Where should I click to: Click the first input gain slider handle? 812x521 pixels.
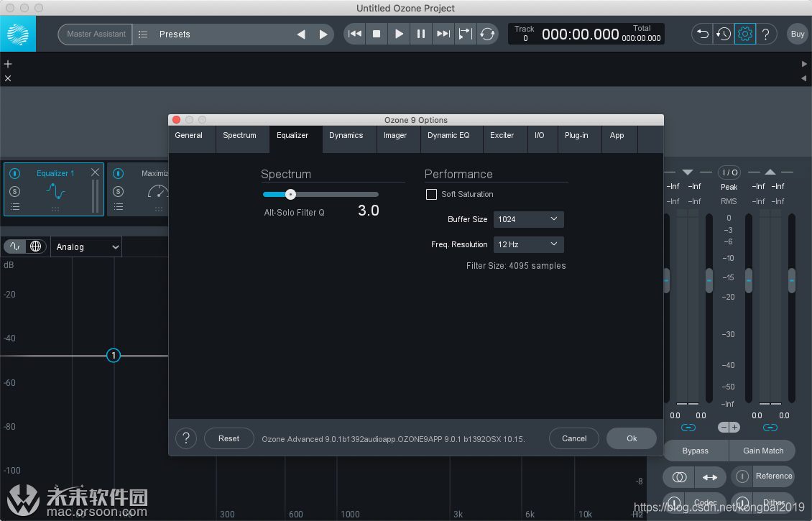[666, 280]
